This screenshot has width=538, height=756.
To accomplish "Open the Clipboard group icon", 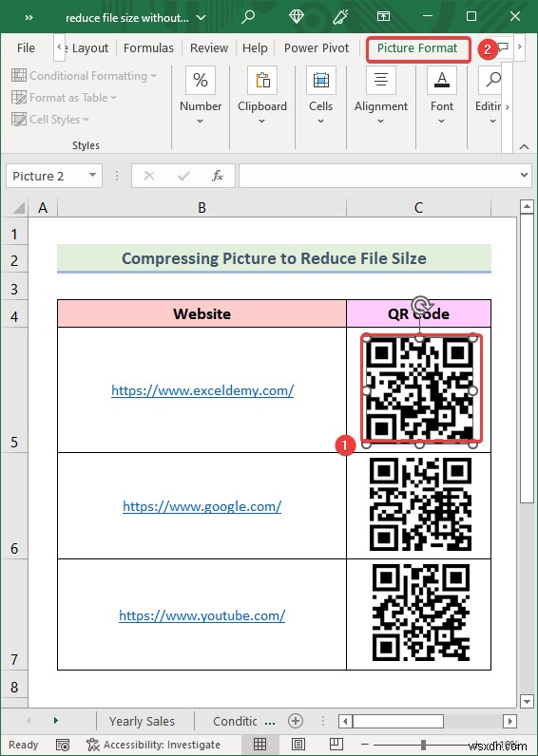I will [262, 80].
